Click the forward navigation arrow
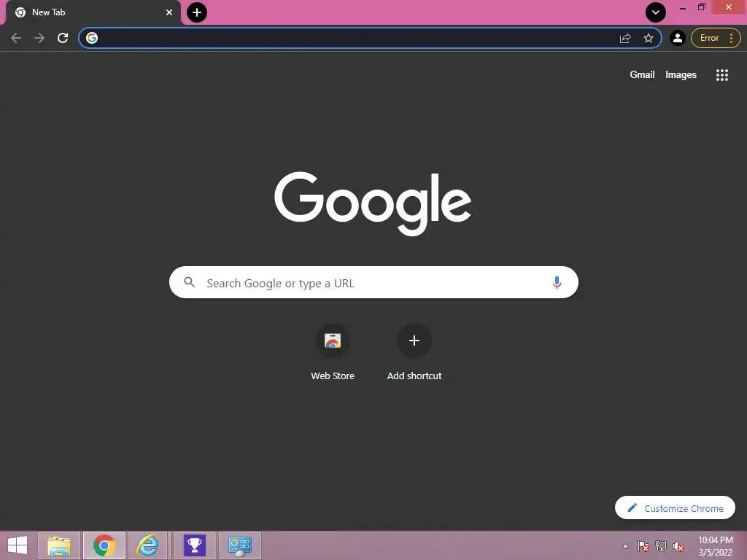This screenshot has width=747, height=560. coord(39,38)
